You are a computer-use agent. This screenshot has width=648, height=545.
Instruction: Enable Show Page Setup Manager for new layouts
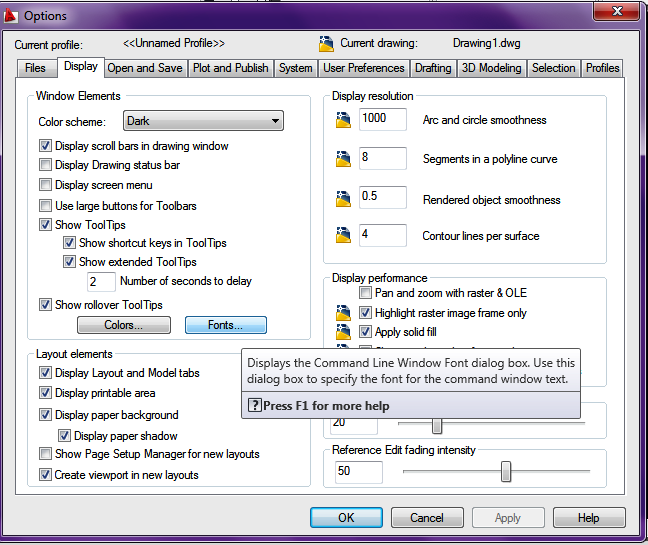pos(45,454)
